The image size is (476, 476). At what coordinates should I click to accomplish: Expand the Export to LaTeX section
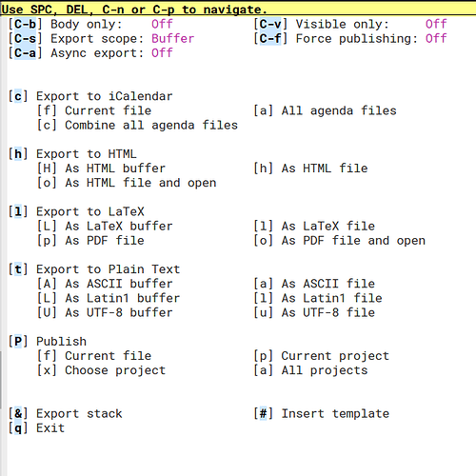pyautogui.click(x=76, y=211)
